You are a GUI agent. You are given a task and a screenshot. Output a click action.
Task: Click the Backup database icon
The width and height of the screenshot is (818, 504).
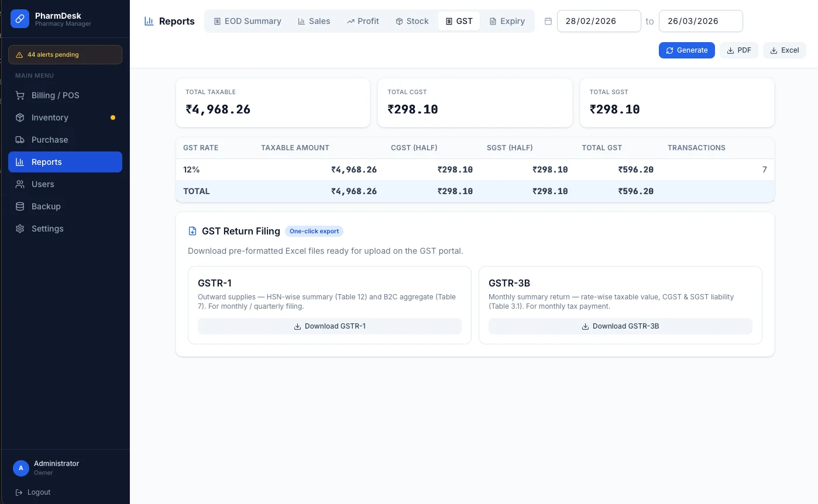click(20, 206)
